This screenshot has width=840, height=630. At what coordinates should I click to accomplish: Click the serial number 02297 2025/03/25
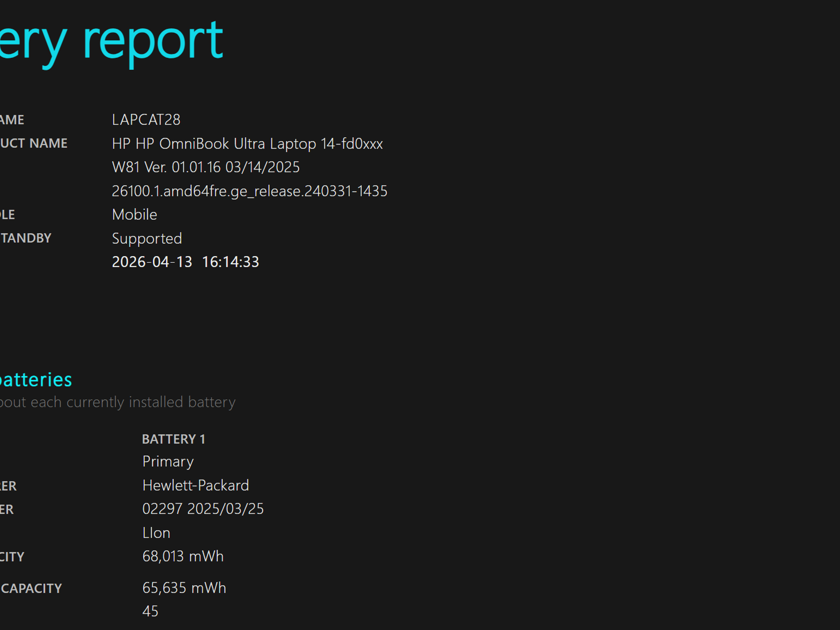(x=203, y=509)
